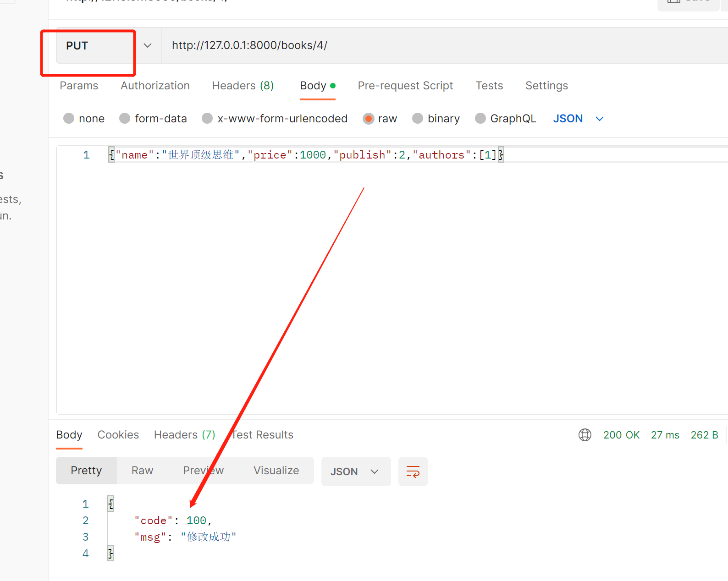Image resolution: width=728 pixels, height=581 pixels.
Task: Click the request URL field
Action: point(445,45)
